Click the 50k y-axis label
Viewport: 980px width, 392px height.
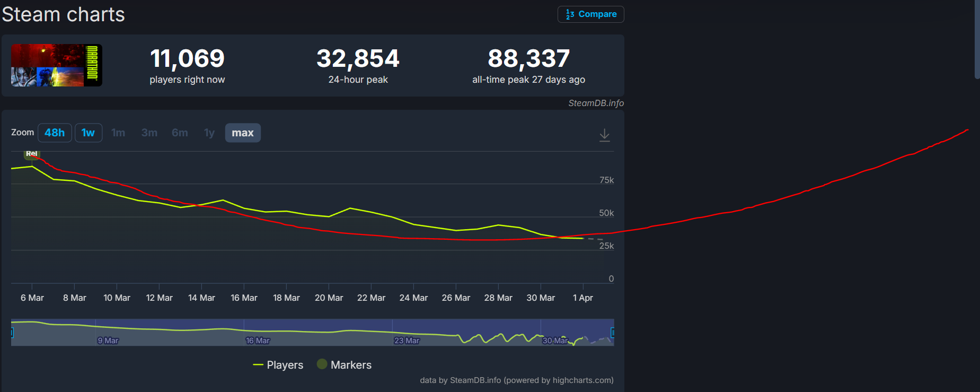(x=606, y=213)
